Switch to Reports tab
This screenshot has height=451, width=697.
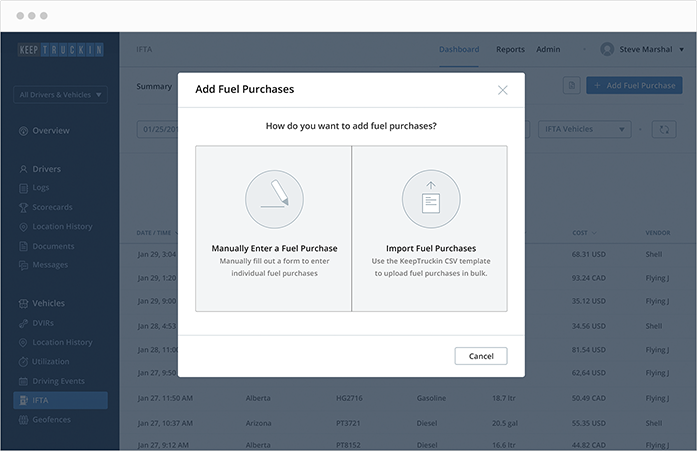click(x=510, y=49)
